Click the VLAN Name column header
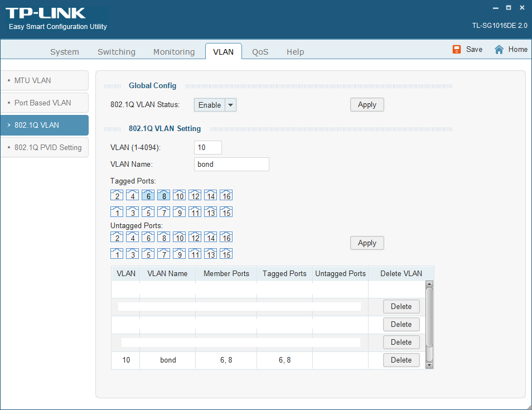 pyautogui.click(x=167, y=273)
